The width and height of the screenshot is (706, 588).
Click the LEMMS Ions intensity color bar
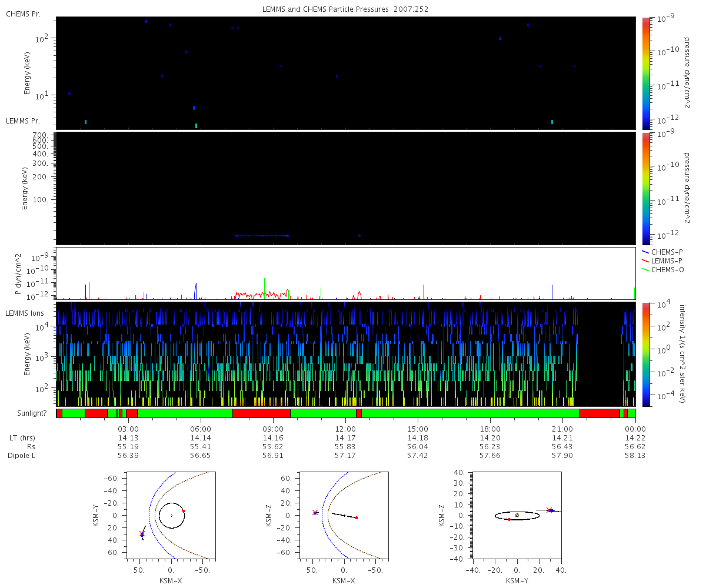(646, 354)
